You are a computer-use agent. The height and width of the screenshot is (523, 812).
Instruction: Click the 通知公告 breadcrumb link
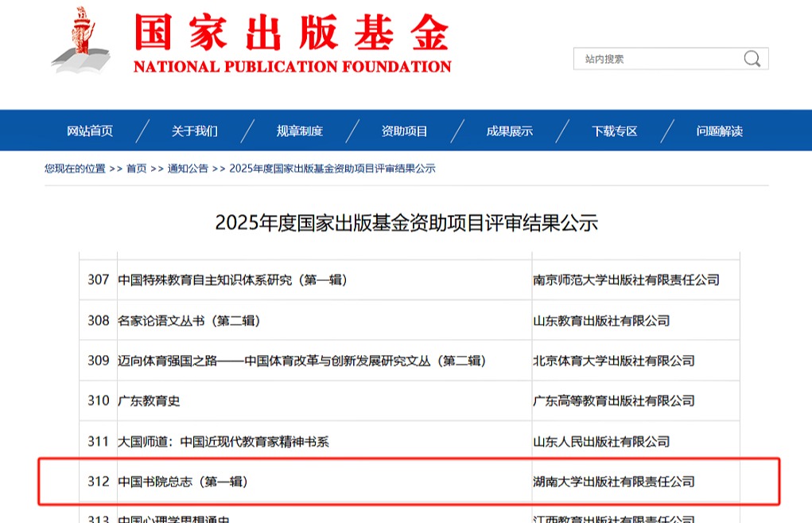(188, 169)
